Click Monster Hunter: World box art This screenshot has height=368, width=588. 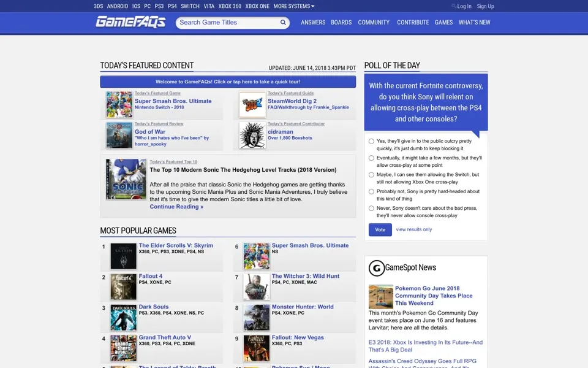(x=257, y=318)
